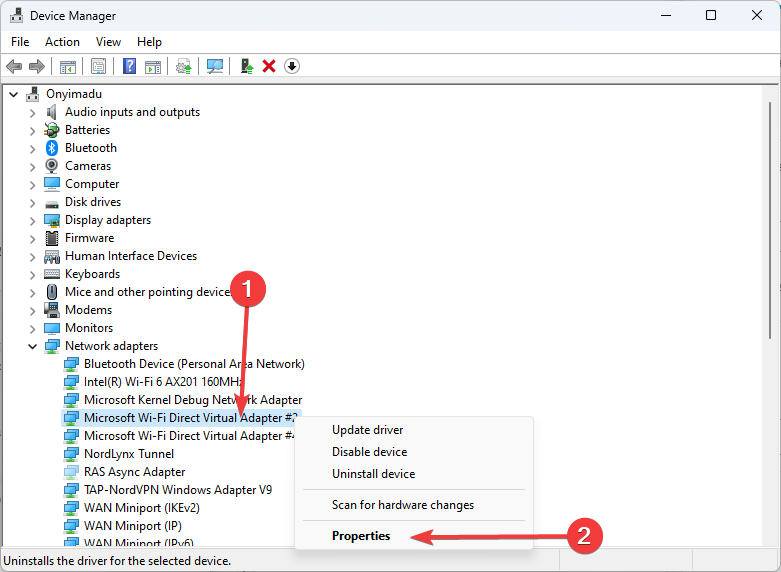Image resolution: width=781 pixels, height=572 pixels.
Task: Click the Disk drives icon
Action: (x=52, y=203)
